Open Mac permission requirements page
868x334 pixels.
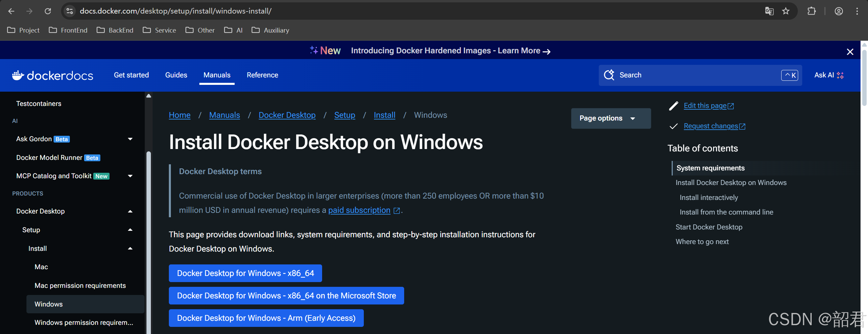tap(80, 285)
